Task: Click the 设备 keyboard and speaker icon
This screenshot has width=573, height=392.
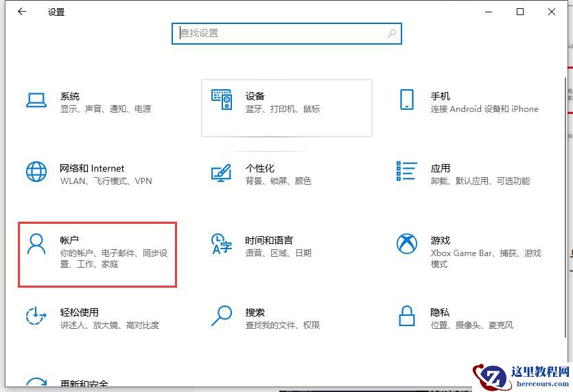Action: pyautogui.click(x=222, y=100)
